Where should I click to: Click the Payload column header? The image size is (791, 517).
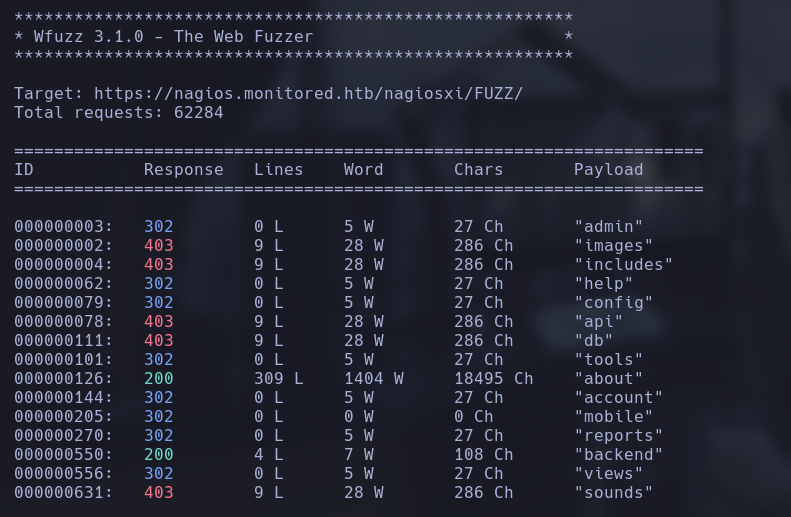tap(608, 170)
